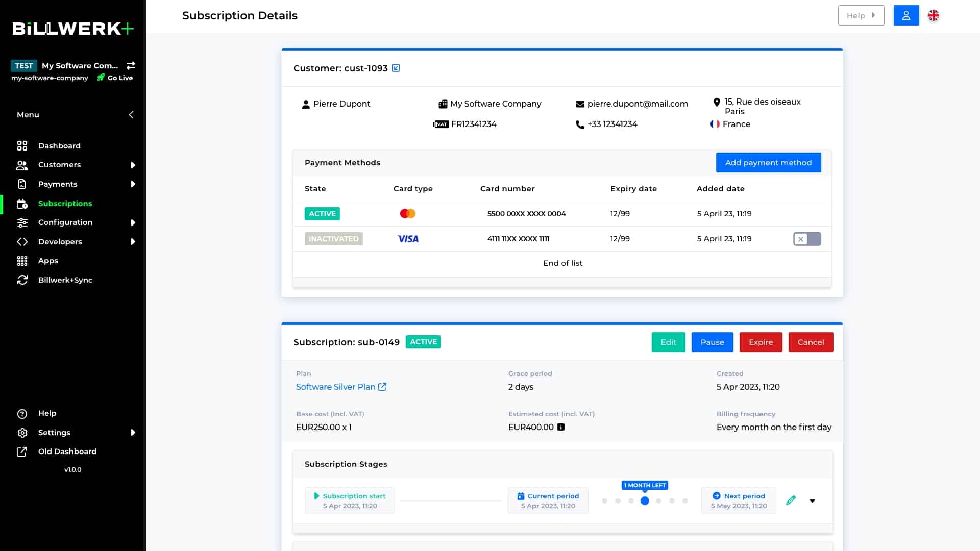
Task: Open the Help dropdown in header
Action: pos(861,15)
